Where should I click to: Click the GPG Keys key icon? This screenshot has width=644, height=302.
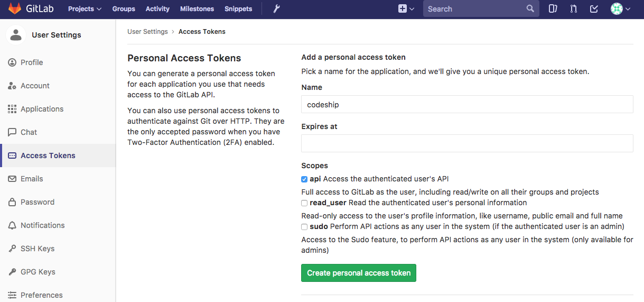point(12,272)
